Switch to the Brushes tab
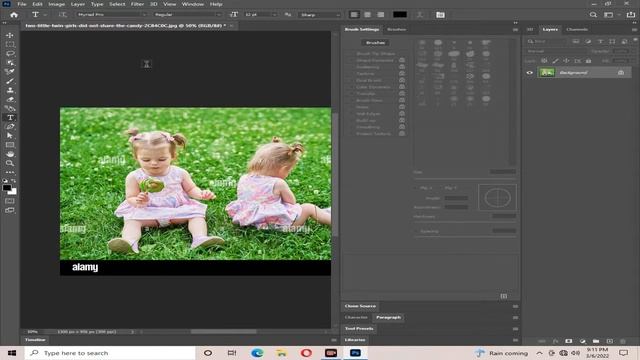The image size is (640, 360). [396, 29]
